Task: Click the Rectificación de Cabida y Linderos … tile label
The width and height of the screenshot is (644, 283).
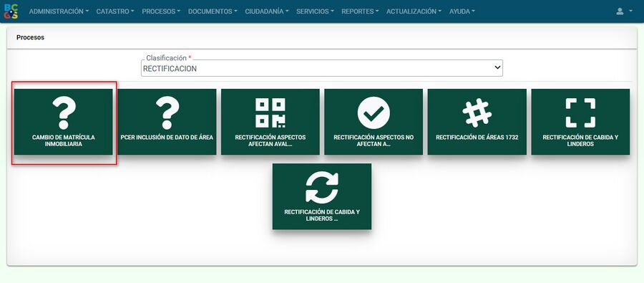Action: [322, 215]
